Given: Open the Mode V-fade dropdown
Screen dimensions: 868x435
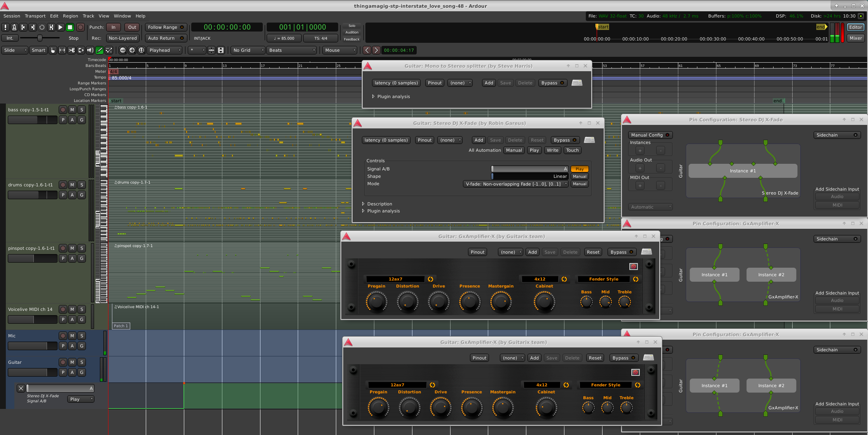Looking at the screenshot, I should pyautogui.click(x=516, y=184).
